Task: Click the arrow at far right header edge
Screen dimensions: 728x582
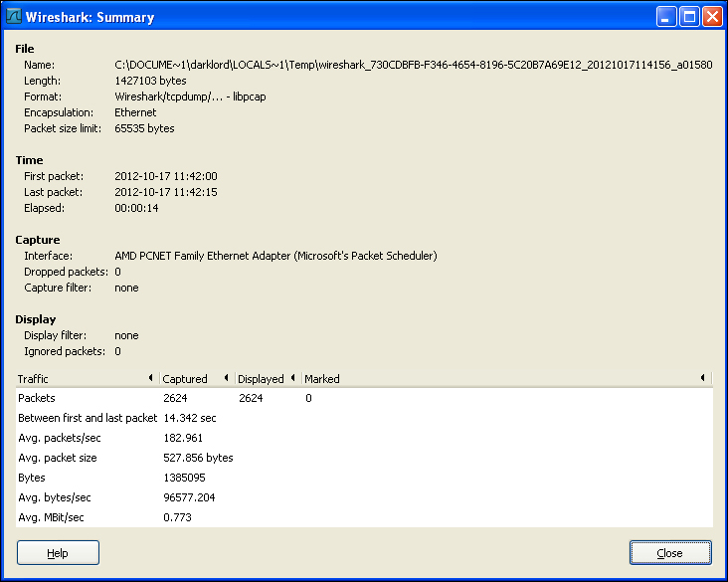Action: coord(703,378)
